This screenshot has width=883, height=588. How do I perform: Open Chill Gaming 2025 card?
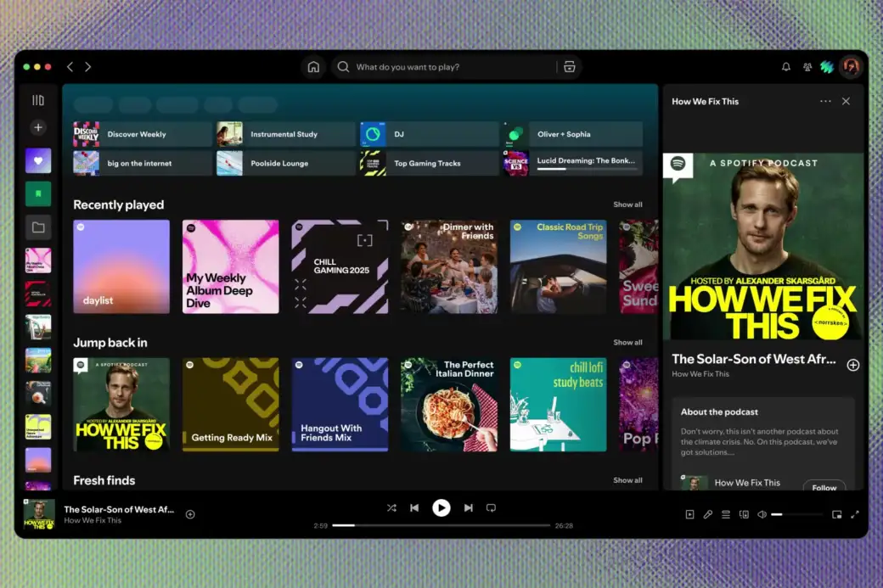click(340, 266)
